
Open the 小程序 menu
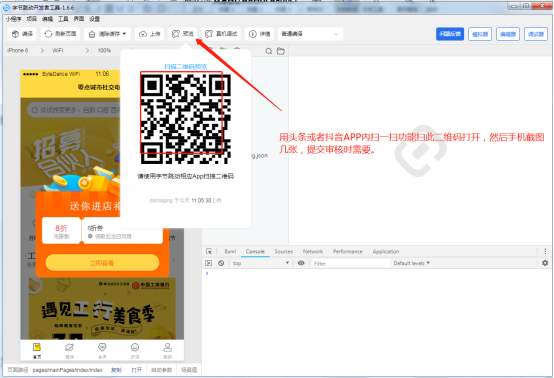tap(13, 19)
